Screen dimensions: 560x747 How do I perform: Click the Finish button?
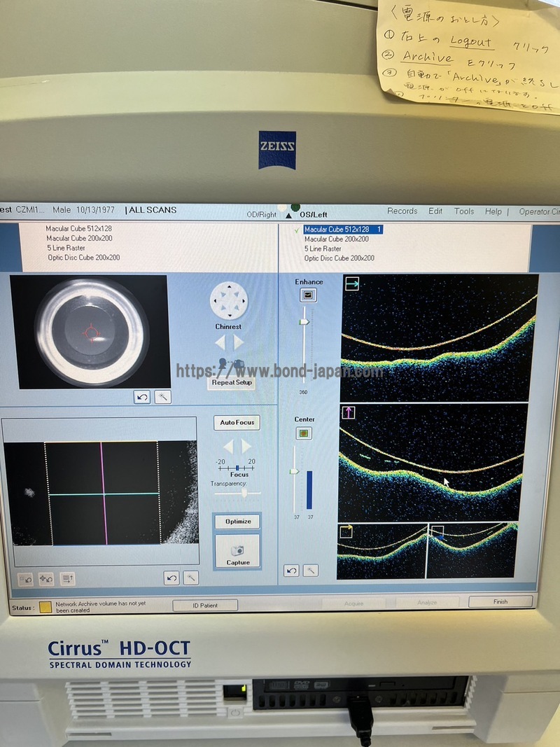pyautogui.click(x=500, y=601)
